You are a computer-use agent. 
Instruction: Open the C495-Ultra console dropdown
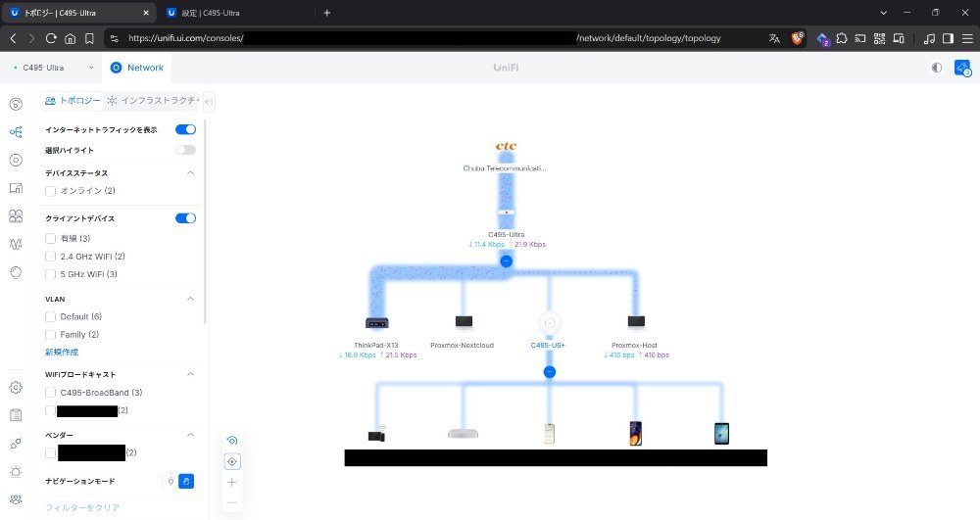click(53, 68)
